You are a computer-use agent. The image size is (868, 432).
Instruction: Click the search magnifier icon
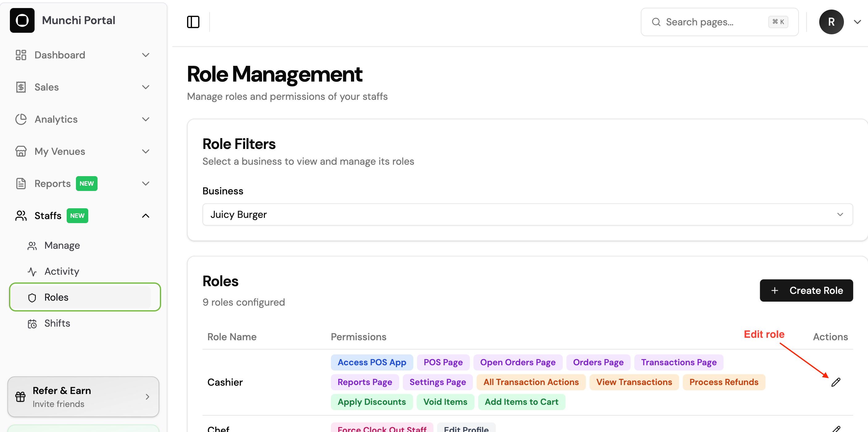(656, 22)
